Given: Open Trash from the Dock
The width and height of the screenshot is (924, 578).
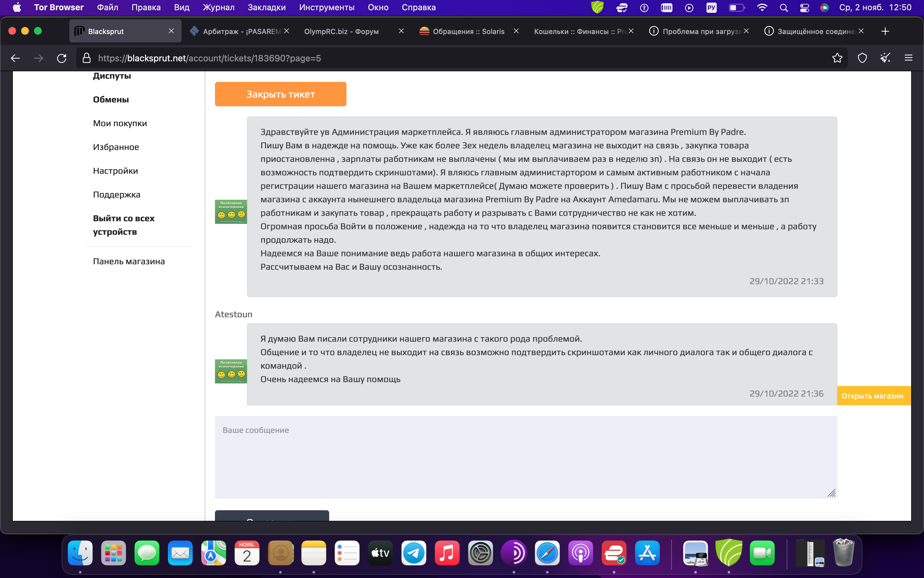Looking at the screenshot, I should (x=844, y=553).
